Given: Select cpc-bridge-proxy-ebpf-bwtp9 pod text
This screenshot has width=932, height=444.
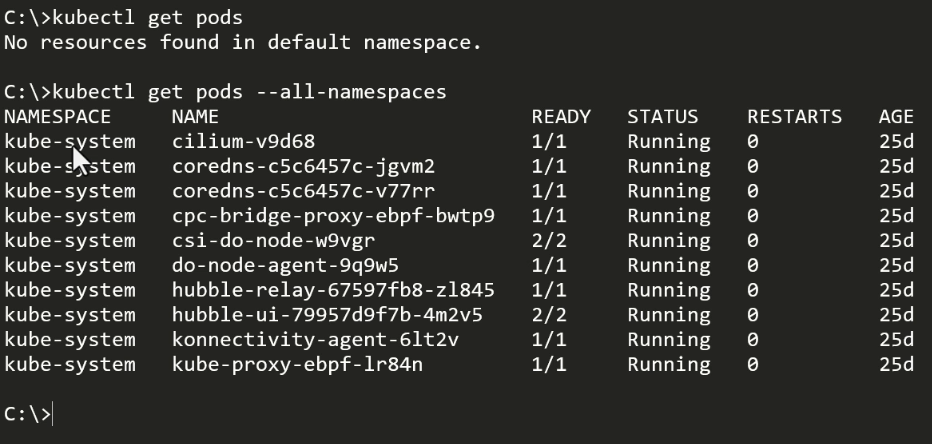Looking at the screenshot, I should [333, 216].
